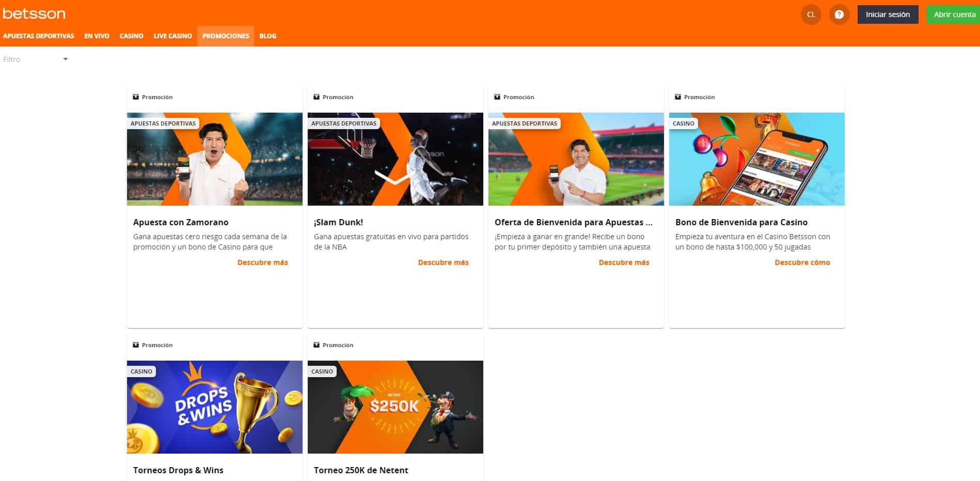
Task: Click the betsson logo
Action: pos(34,13)
